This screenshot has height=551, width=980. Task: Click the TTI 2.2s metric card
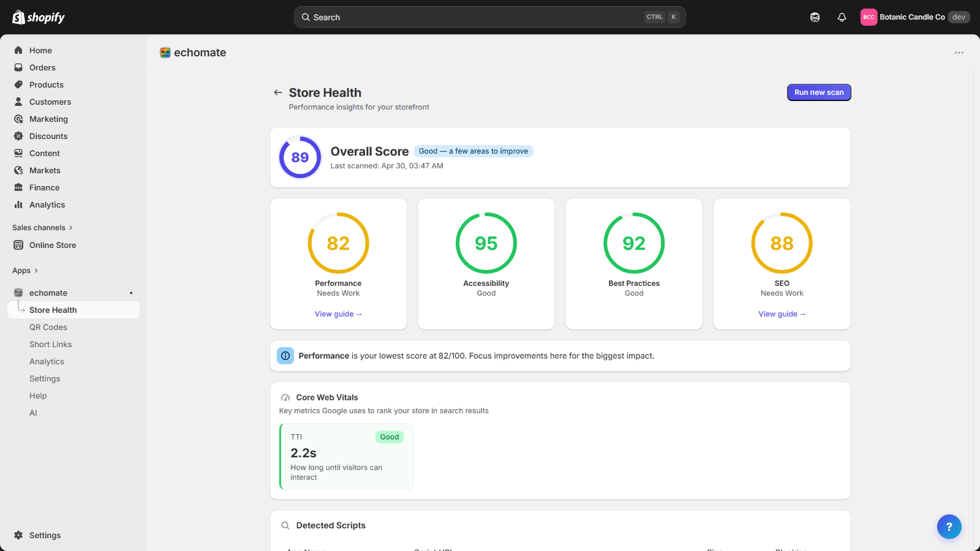[347, 457]
